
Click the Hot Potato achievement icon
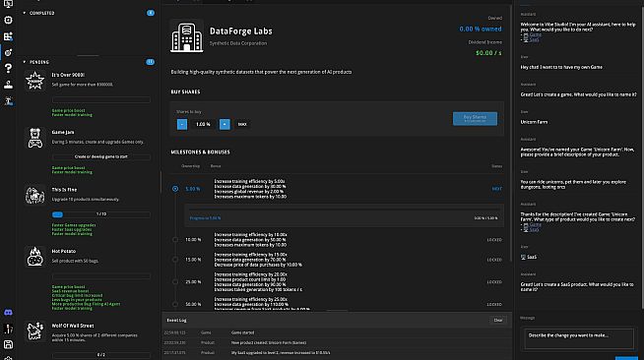[34, 257]
